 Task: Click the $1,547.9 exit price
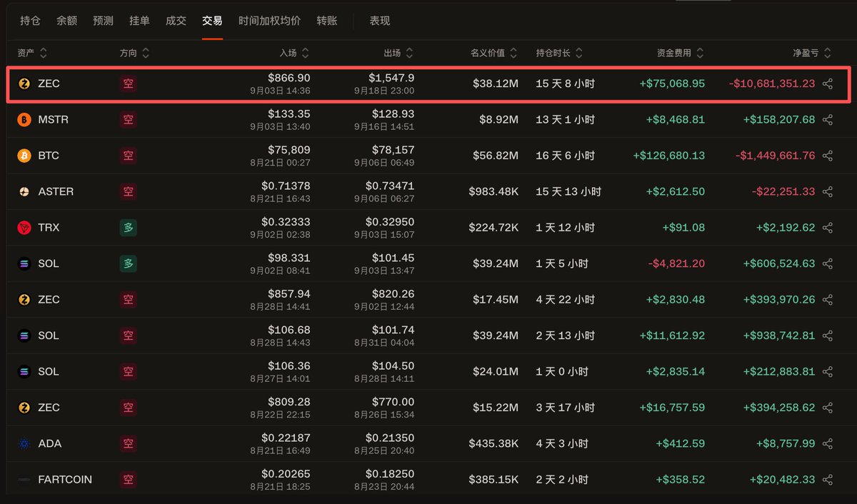coord(391,78)
